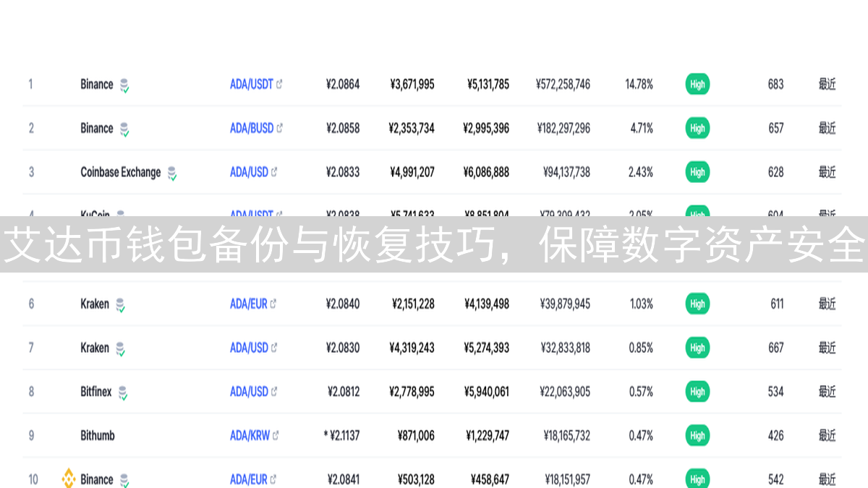Open the Bitfinex exchange name
This screenshot has height=488, width=868.
coord(96,391)
